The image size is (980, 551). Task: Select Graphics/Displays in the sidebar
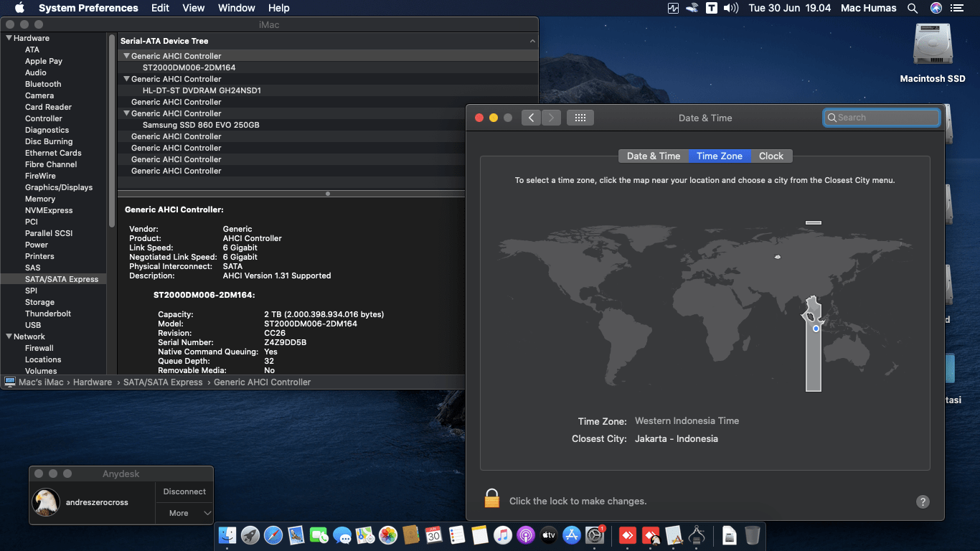(x=59, y=187)
